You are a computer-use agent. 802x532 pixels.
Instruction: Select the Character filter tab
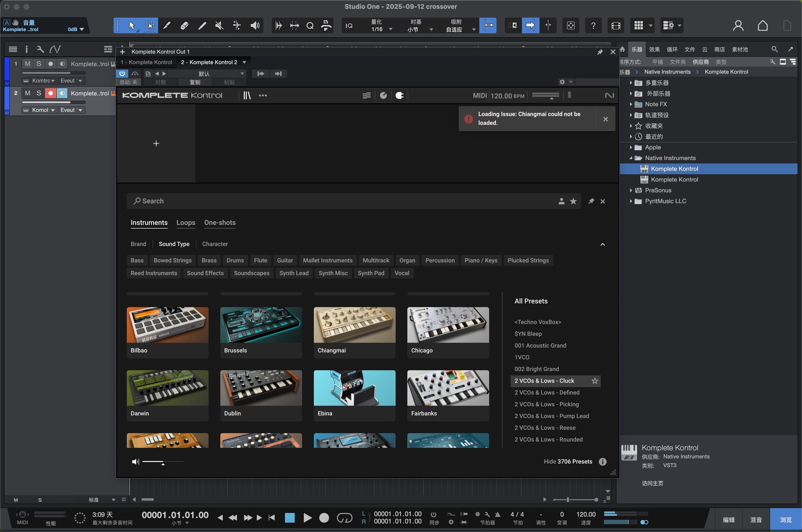coord(215,244)
